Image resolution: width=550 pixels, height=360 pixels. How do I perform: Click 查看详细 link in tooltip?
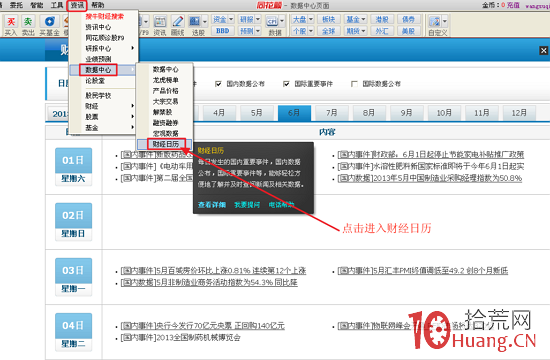(x=212, y=205)
